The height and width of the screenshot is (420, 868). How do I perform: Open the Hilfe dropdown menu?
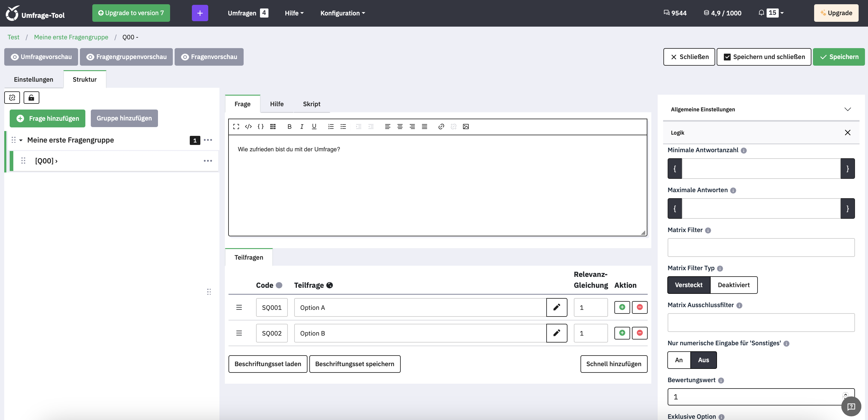294,13
